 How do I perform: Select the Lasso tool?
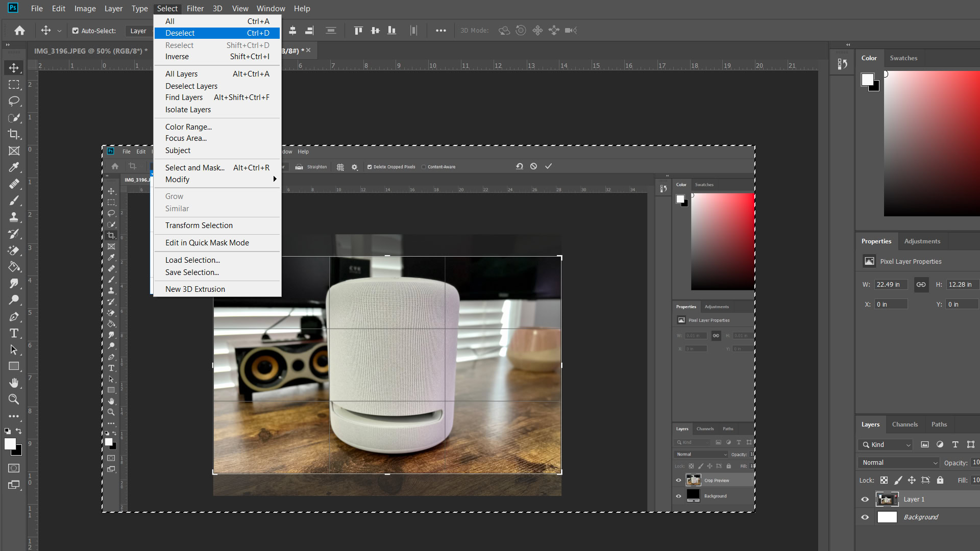(x=14, y=101)
